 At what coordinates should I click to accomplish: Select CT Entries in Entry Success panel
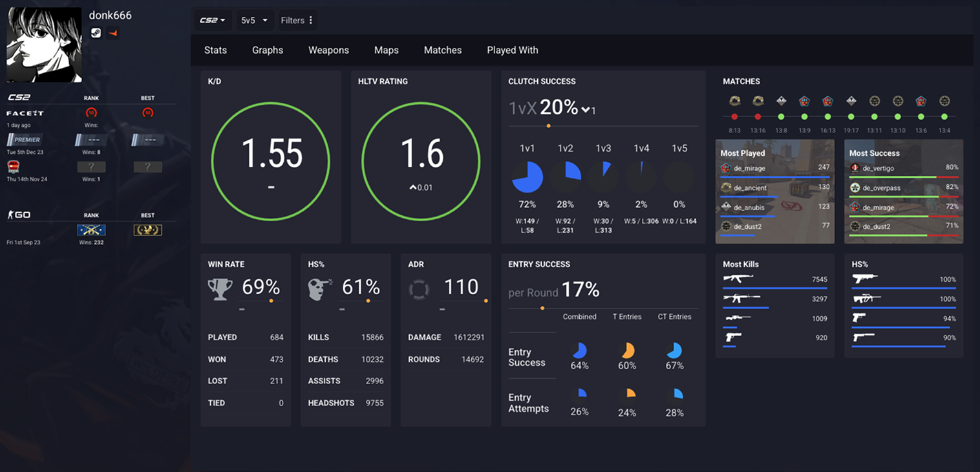[x=674, y=317]
